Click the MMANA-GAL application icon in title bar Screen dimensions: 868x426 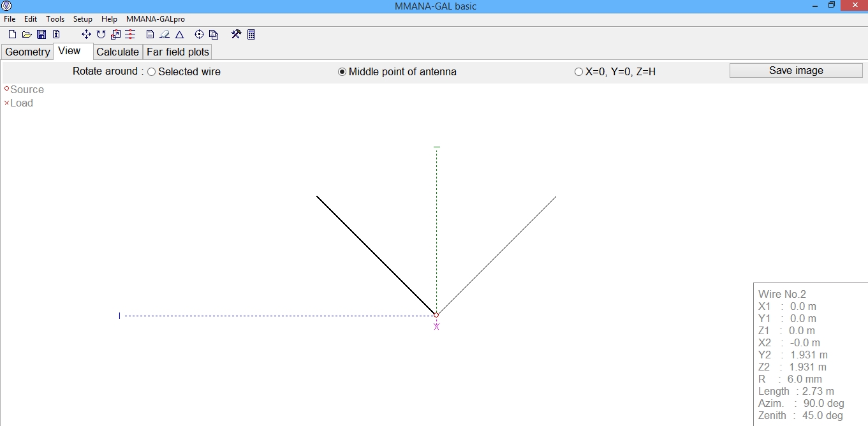click(x=7, y=6)
